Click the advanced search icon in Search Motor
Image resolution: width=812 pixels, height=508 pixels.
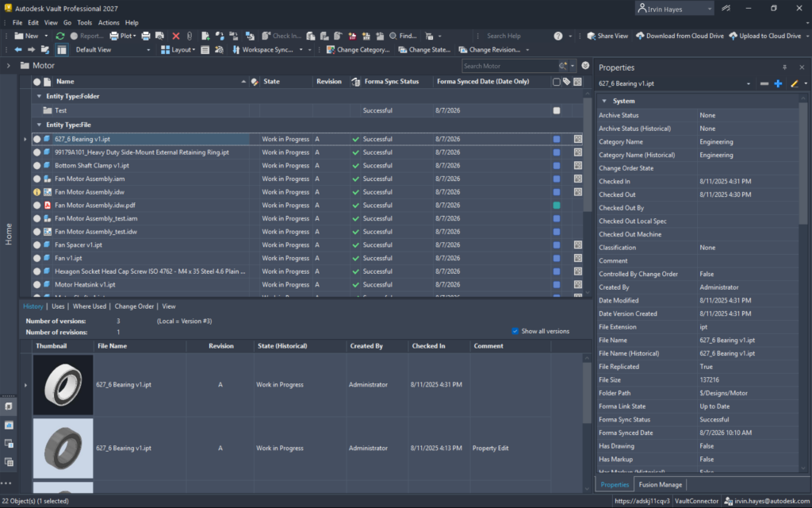point(563,66)
